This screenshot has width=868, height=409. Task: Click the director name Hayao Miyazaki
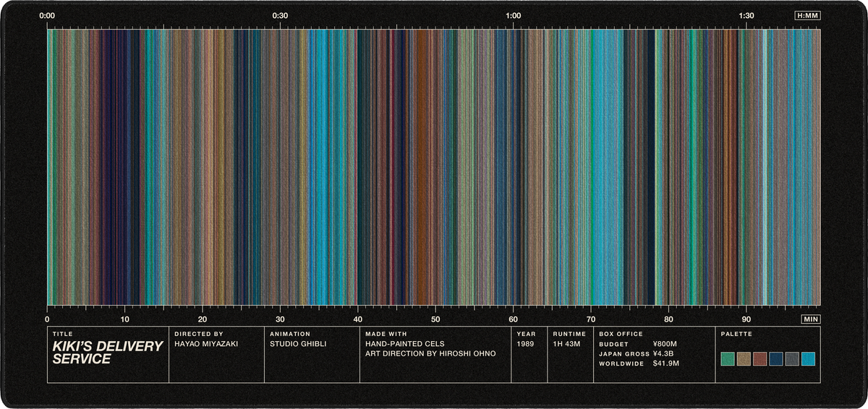coord(206,344)
